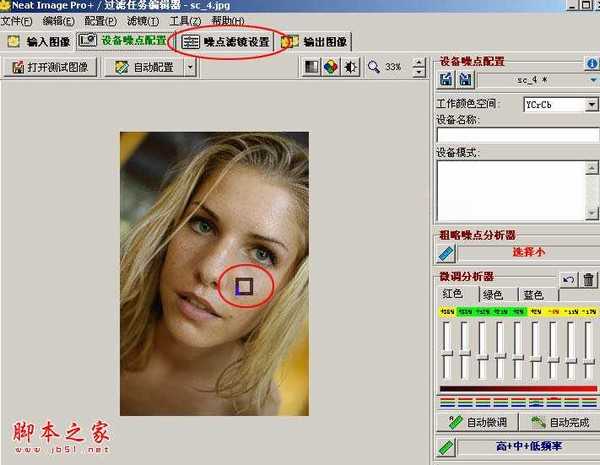600x465 pixels.
Task: Open the 工作颜色空间 YCrCb dropdown
Action: 591,104
